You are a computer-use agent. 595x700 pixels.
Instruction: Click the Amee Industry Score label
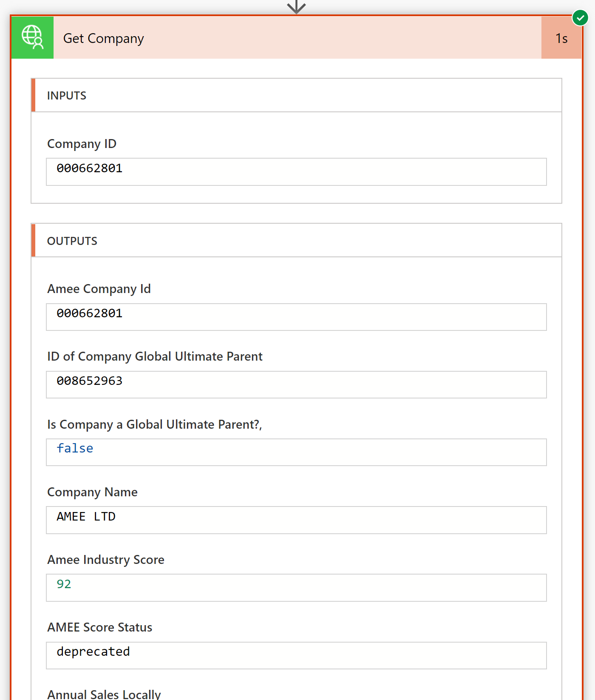(106, 560)
